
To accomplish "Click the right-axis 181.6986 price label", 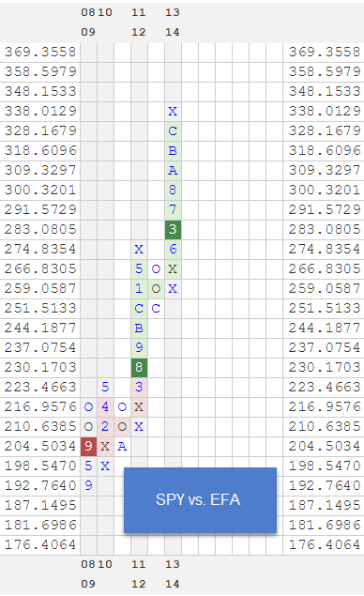I will click(324, 526).
